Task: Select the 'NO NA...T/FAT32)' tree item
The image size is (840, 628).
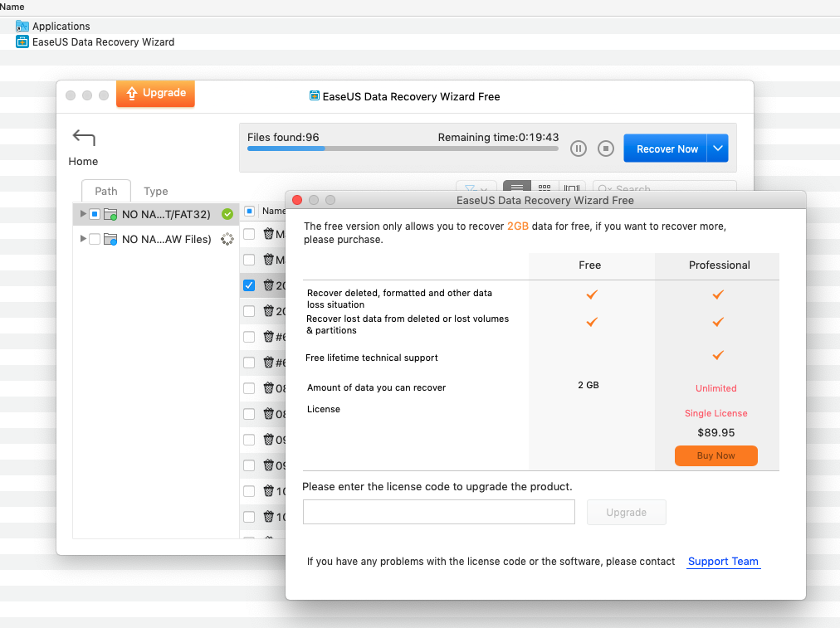Action: point(156,214)
